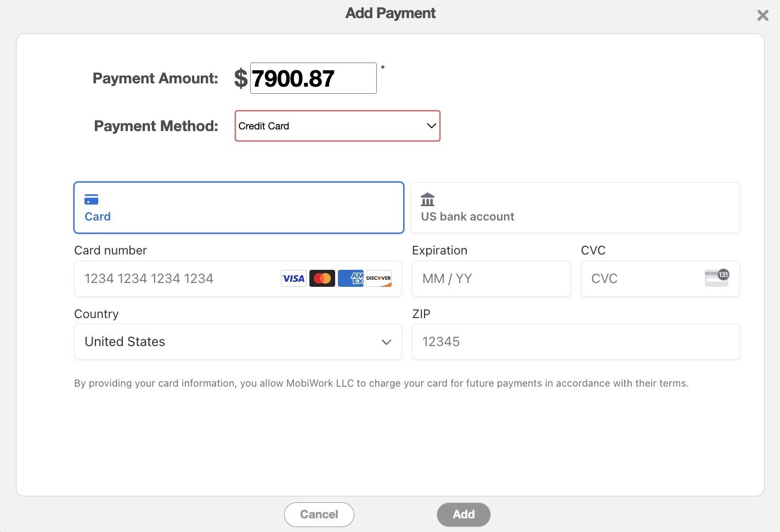Close the Add Payment dialog
780x532 pixels.
pos(762,15)
